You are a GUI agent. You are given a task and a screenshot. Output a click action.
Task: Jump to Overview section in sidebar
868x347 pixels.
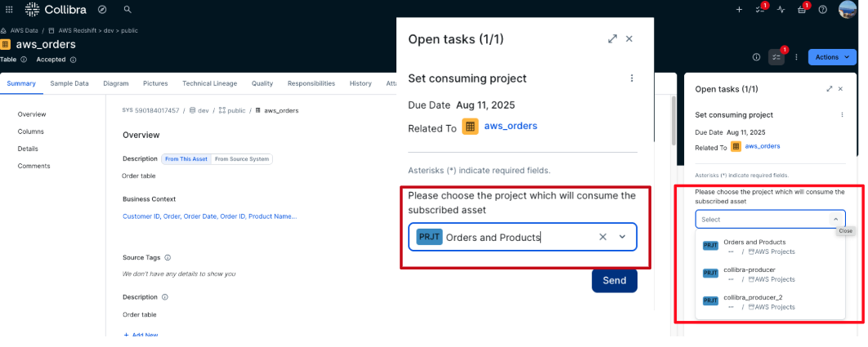pyautogui.click(x=32, y=114)
